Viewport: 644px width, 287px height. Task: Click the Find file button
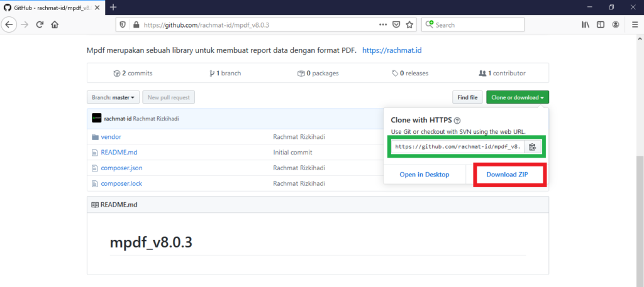point(467,97)
